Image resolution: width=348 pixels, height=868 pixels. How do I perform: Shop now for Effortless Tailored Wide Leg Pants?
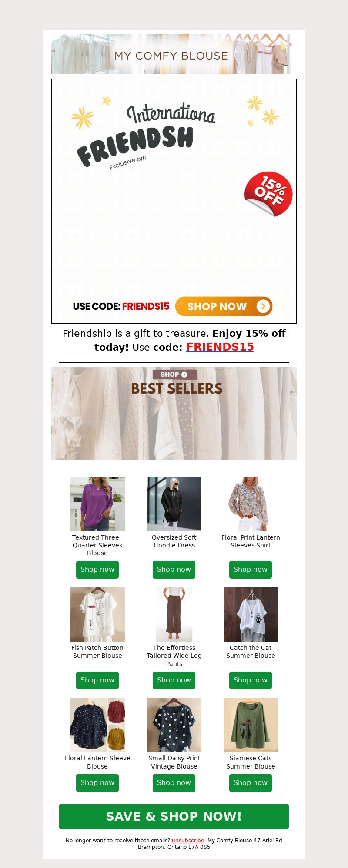174,680
